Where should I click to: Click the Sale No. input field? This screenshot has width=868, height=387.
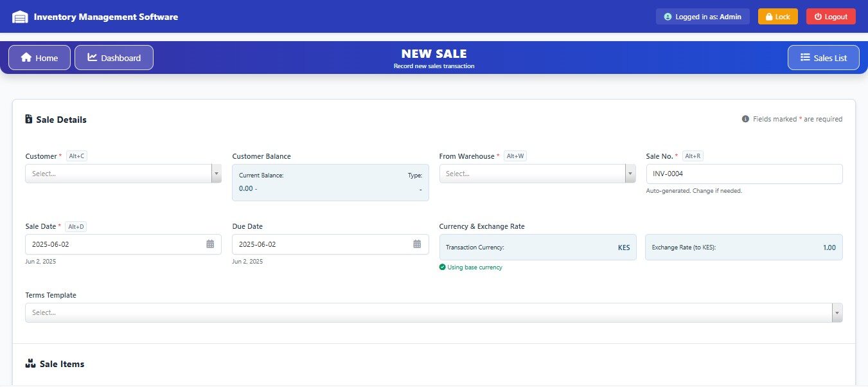coord(743,174)
